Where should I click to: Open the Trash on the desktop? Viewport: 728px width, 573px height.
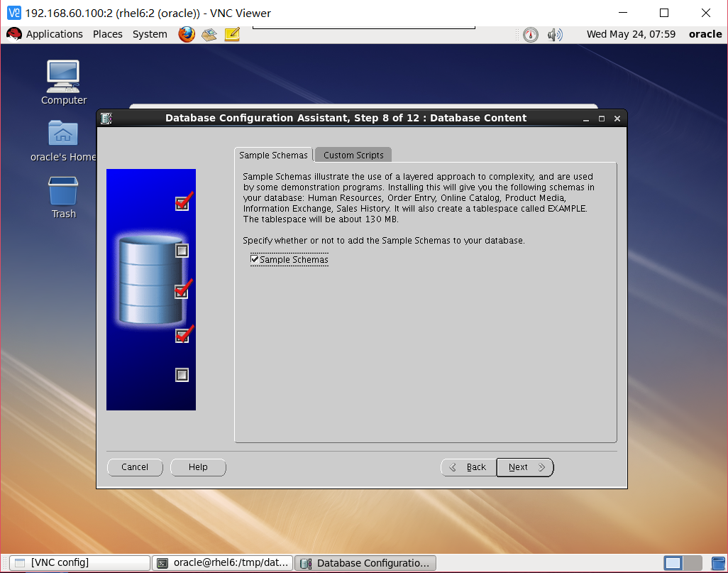62,188
